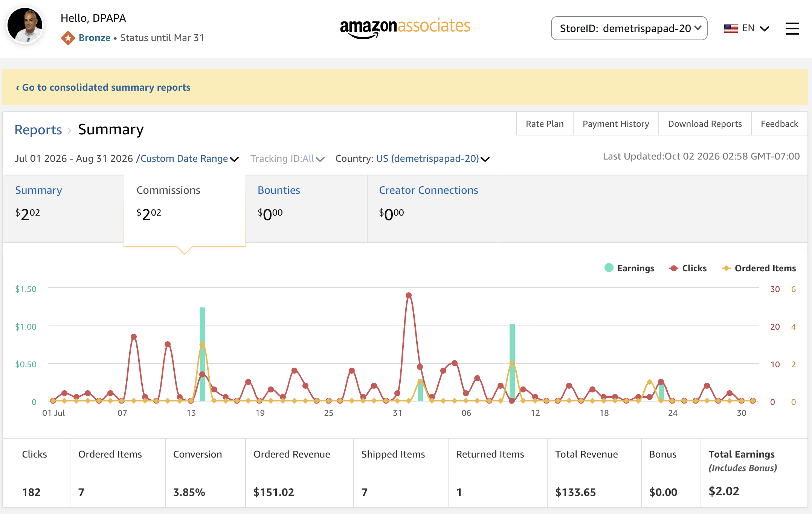
Task: Click the Amazon Associates logo
Action: coord(405,27)
